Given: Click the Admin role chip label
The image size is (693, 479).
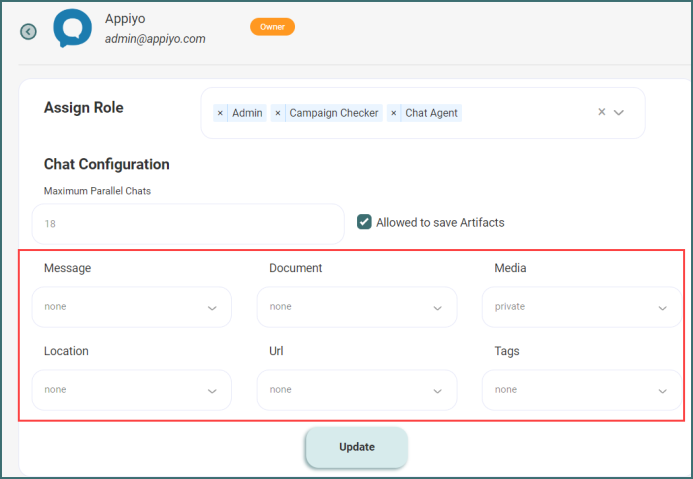Looking at the screenshot, I should pos(247,113).
